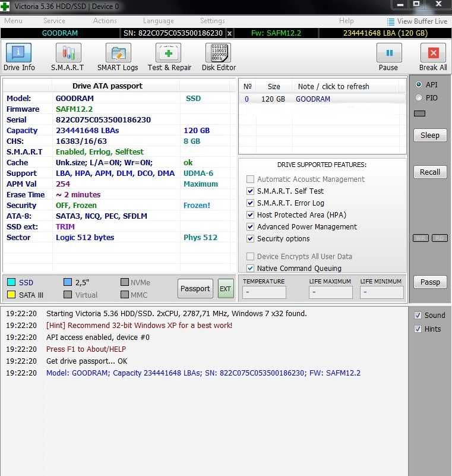
Task: Open the Help menu
Action: (346, 21)
